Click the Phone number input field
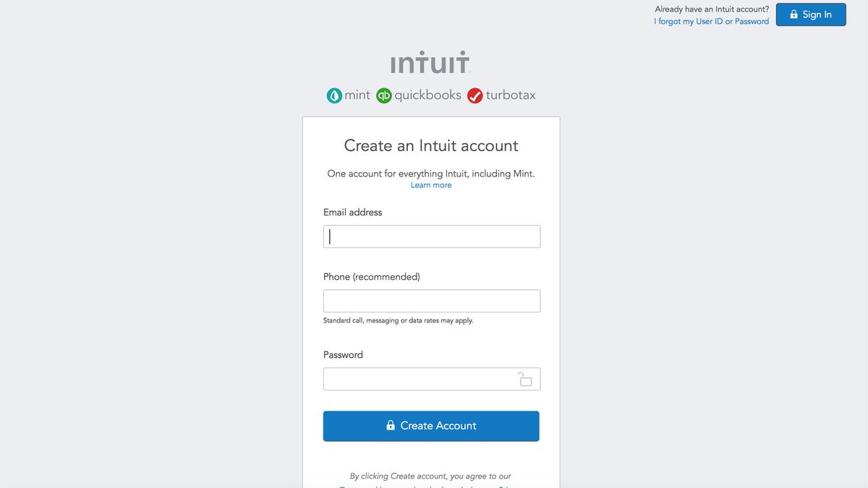Image resolution: width=868 pixels, height=488 pixels. [431, 301]
